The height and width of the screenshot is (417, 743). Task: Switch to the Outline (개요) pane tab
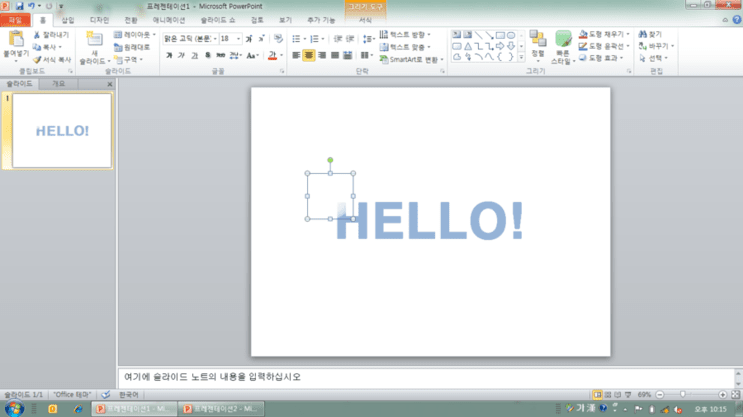tap(58, 84)
